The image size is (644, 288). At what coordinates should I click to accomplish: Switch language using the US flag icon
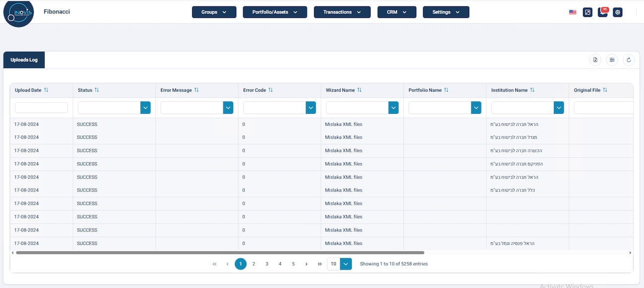point(573,12)
